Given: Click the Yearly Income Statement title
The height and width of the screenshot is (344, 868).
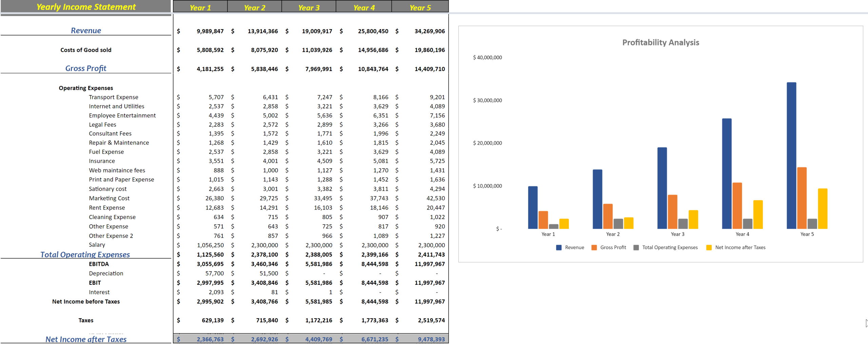Looking at the screenshot, I should click(x=85, y=7).
